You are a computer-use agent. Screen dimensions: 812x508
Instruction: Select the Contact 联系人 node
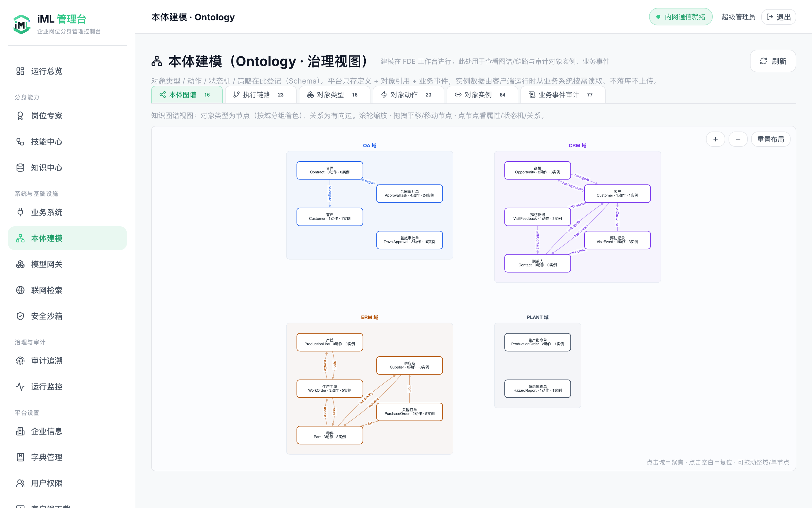click(538, 263)
